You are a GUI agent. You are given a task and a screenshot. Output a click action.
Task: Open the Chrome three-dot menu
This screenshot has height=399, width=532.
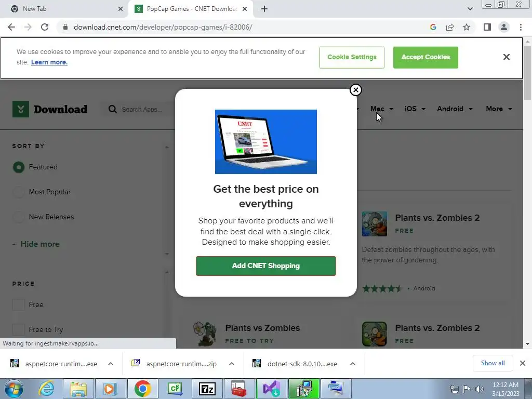click(521, 27)
